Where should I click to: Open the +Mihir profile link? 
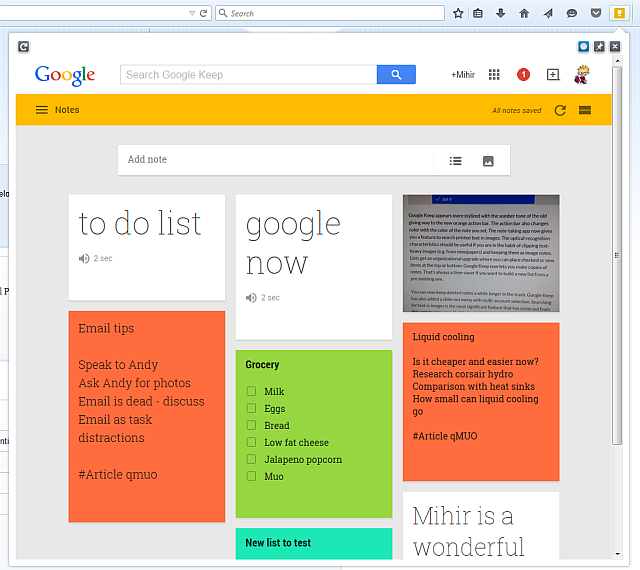point(463,75)
